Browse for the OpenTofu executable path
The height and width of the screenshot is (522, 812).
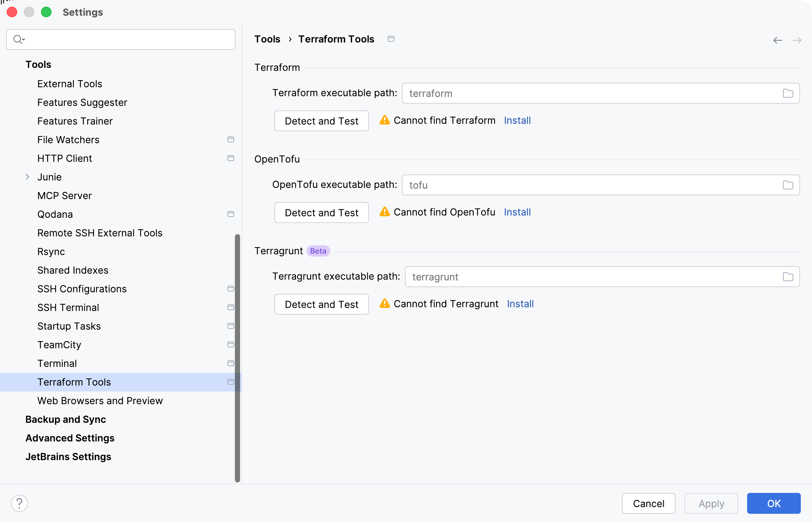pyautogui.click(x=788, y=185)
